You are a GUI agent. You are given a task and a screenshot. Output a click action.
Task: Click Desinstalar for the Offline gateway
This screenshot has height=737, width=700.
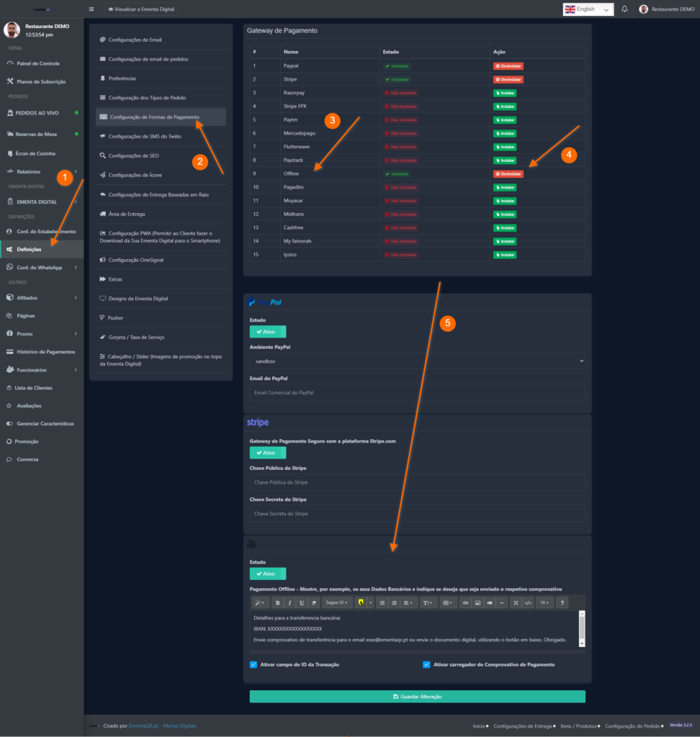[x=508, y=173]
